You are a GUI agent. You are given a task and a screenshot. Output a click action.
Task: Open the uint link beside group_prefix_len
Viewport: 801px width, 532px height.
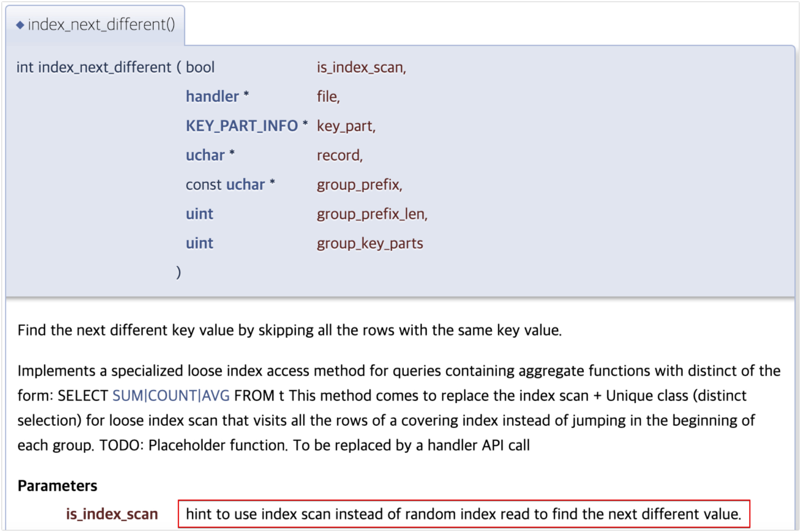[x=200, y=214]
